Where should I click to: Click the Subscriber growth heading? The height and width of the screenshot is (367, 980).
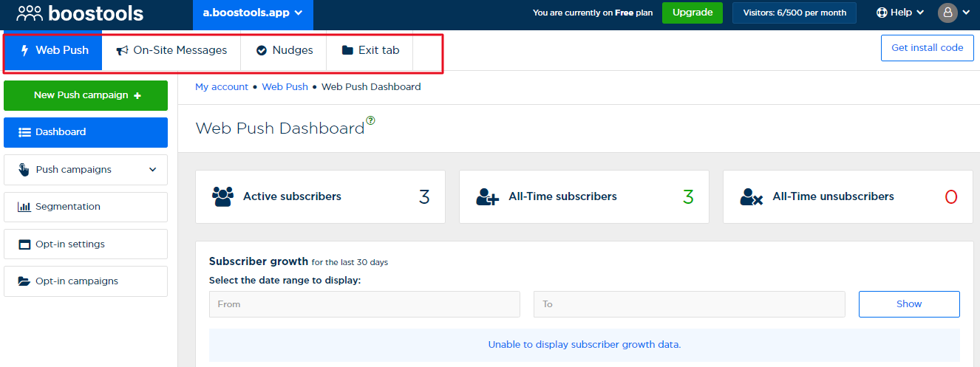pyautogui.click(x=259, y=261)
